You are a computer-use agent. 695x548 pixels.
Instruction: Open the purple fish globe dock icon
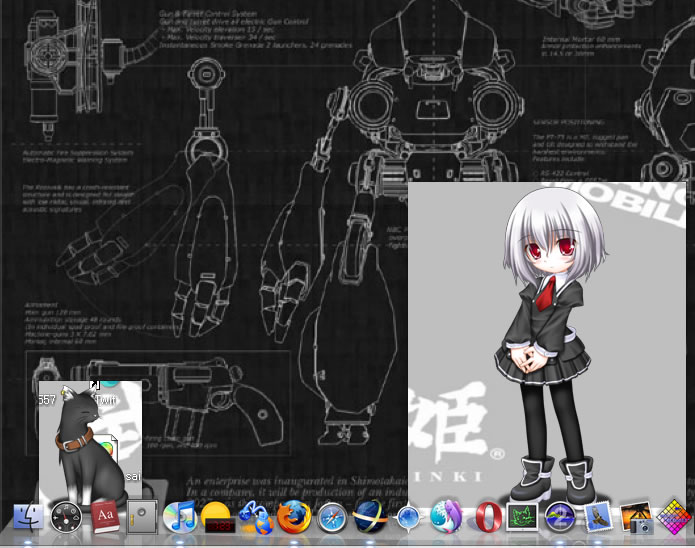tap(446, 517)
